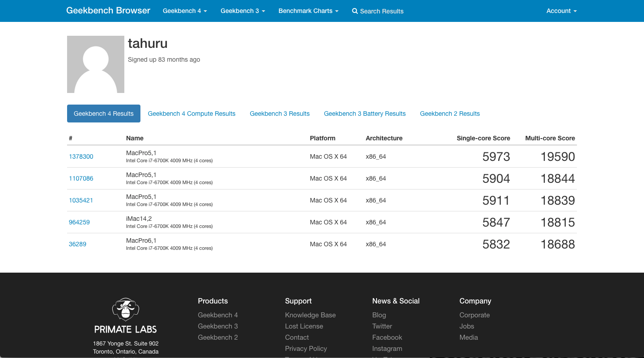
Task: Click multi-core score 18688
Action: point(558,244)
